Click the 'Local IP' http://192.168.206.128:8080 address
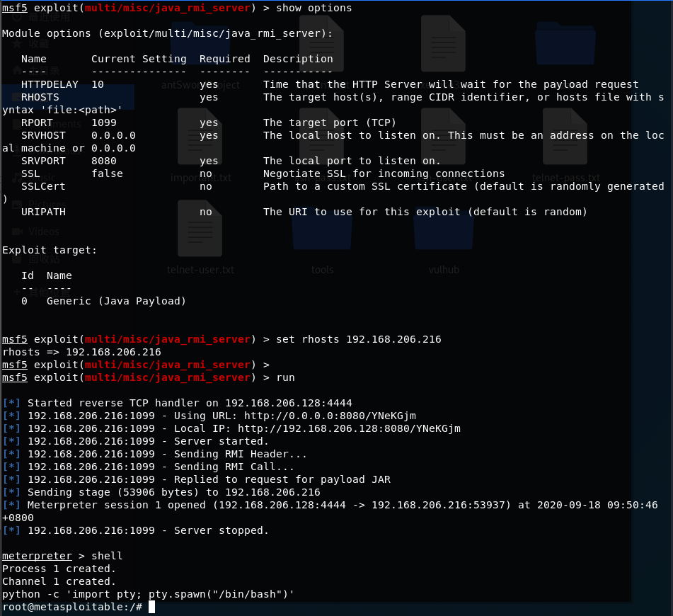The width and height of the screenshot is (673, 616). click(349, 428)
